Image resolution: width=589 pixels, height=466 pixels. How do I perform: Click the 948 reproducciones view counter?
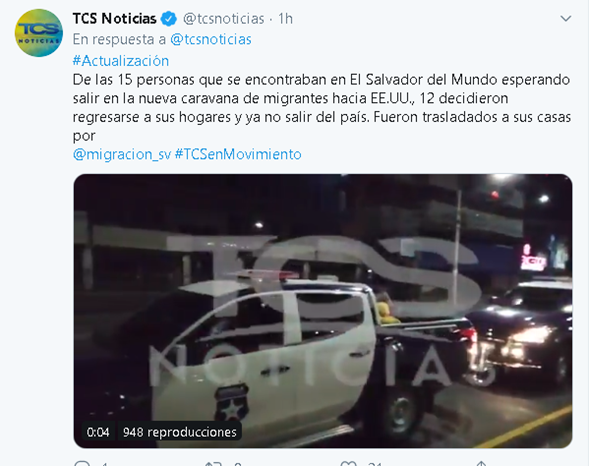click(x=180, y=432)
